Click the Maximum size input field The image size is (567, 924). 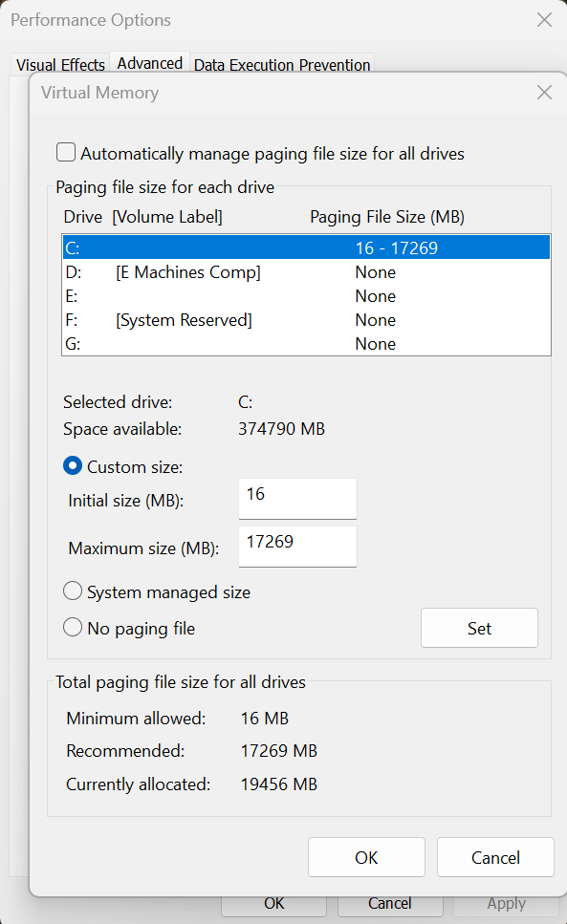click(x=297, y=547)
